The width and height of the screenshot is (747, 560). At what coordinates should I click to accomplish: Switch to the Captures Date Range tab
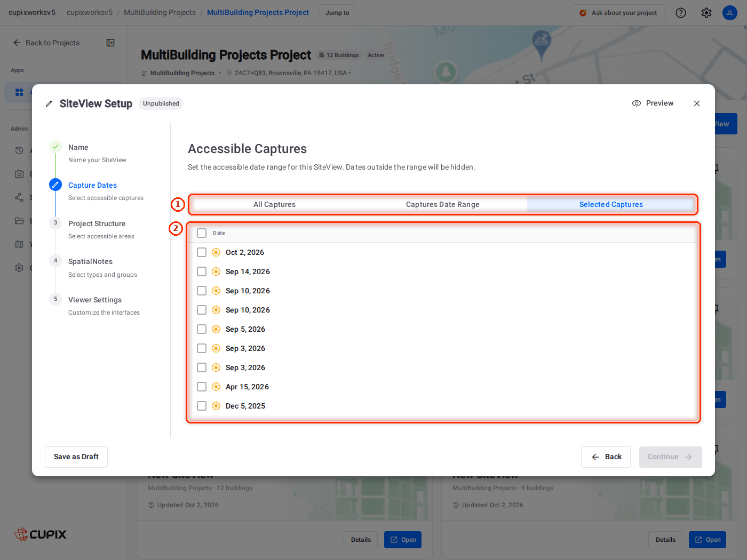tap(443, 204)
